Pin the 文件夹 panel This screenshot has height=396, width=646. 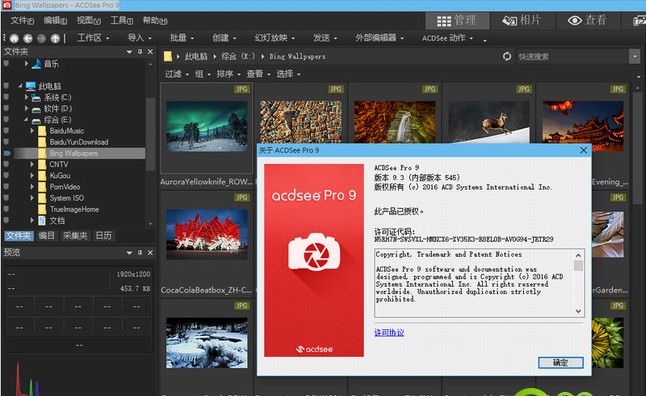tap(140, 52)
